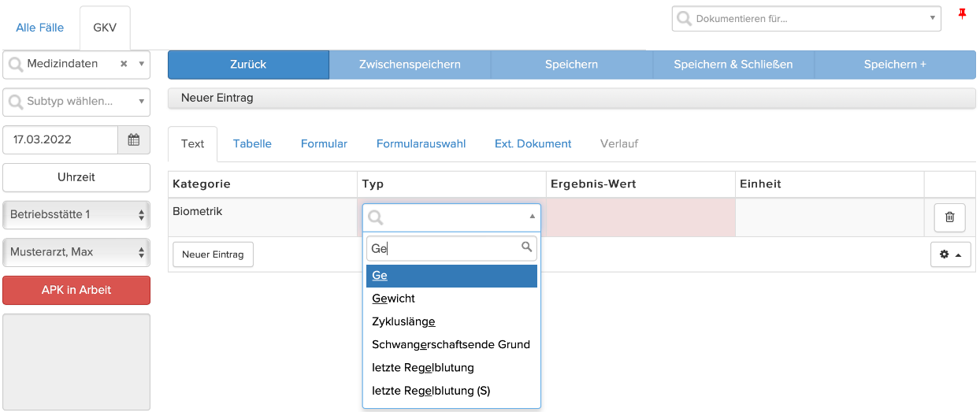Clear the Medizindaten selection with x
Screen dimensions: 980x412
124,64
